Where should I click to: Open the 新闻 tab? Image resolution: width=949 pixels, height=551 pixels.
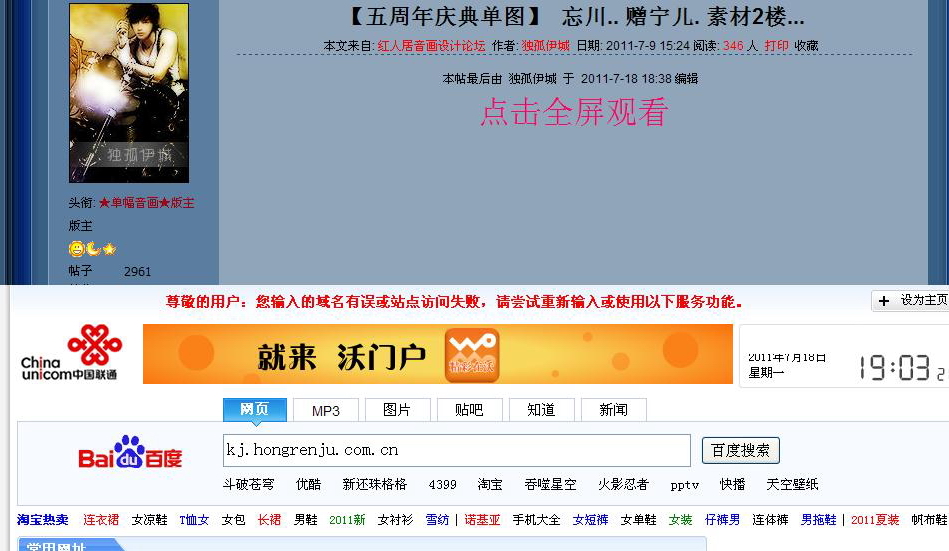pyautogui.click(x=613, y=410)
